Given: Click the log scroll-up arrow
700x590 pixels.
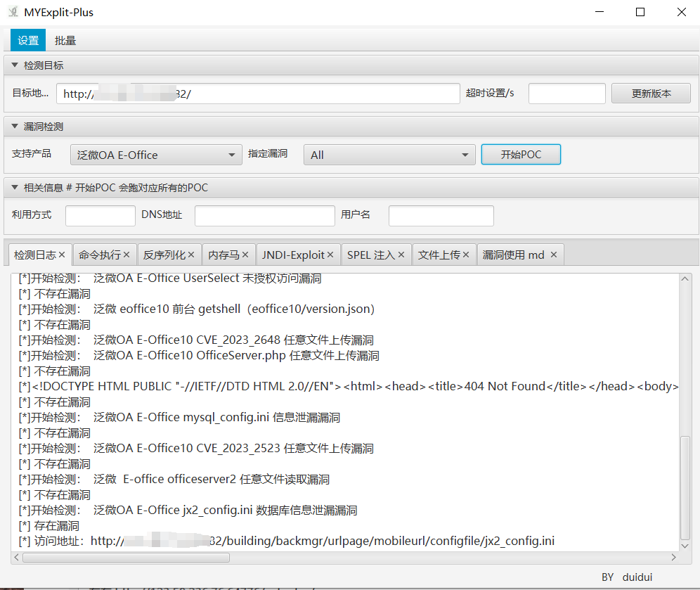Looking at the screenshot, I should point(685,278).
